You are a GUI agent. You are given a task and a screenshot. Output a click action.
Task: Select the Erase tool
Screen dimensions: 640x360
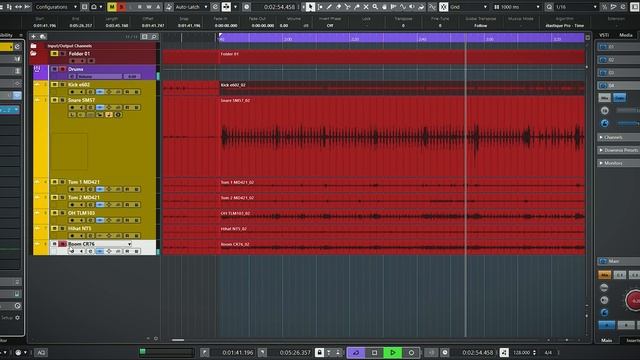338,7
